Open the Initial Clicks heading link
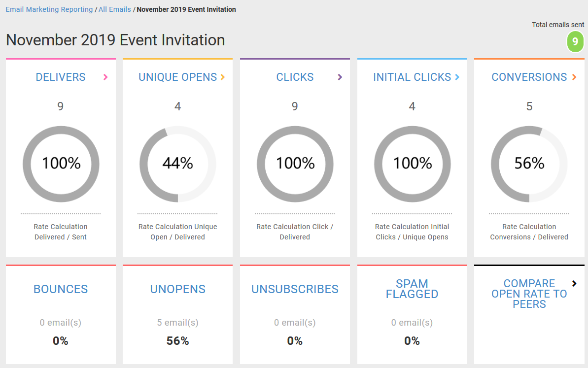 [x=412, y=77]
